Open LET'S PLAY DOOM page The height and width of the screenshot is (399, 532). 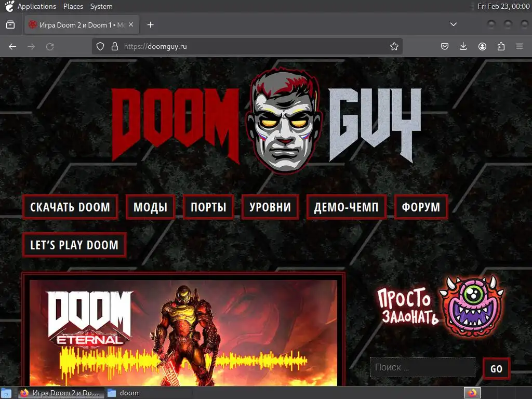pyautogui.click(x=74, y=245)
